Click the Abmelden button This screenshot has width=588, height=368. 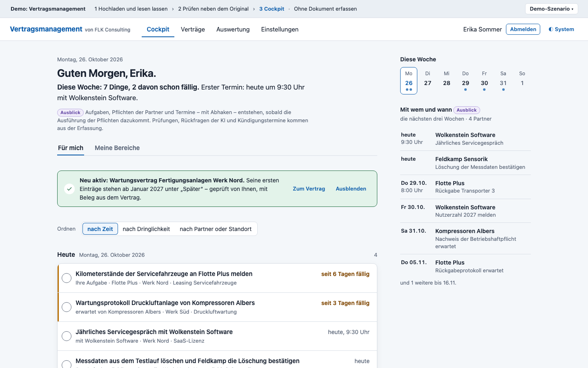(x=523, y=29)
